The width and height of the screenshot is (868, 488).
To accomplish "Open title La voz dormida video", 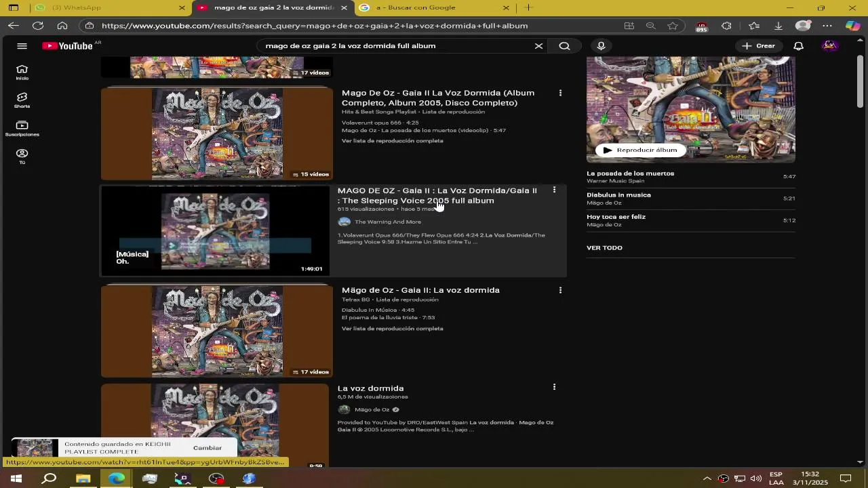I will point(370,388).
